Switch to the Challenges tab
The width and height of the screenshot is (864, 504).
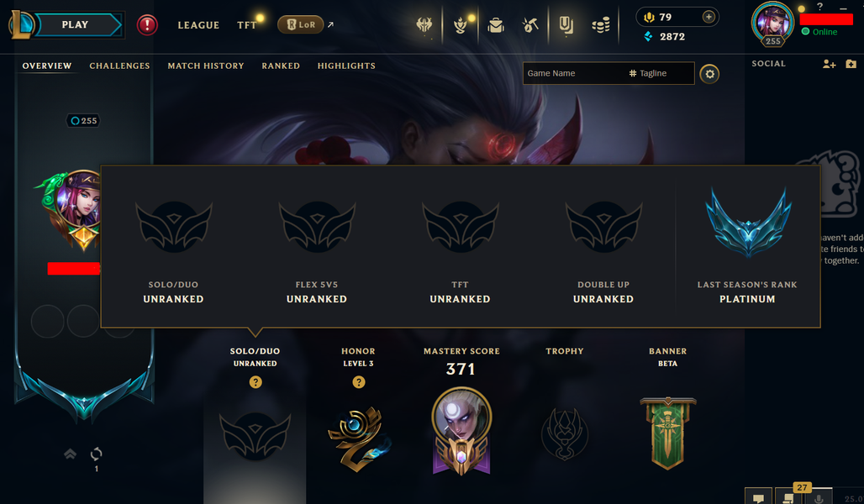(119, 66)
